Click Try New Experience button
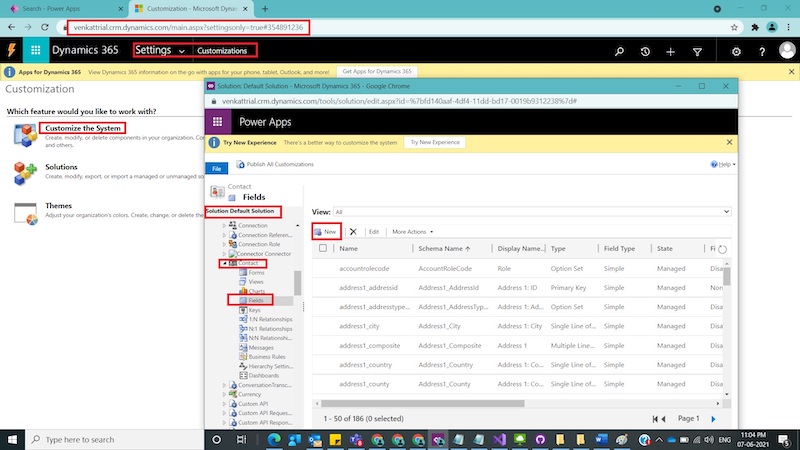 (x=435, y=142)
